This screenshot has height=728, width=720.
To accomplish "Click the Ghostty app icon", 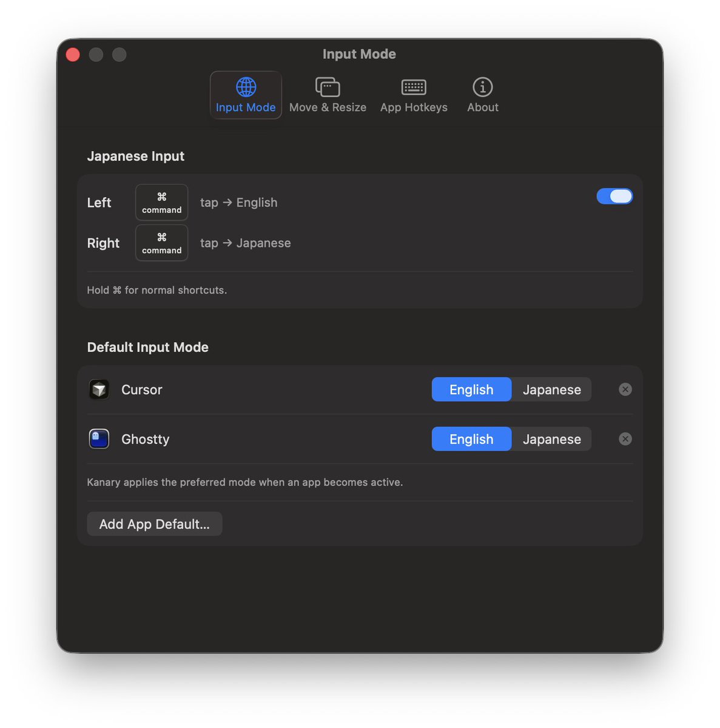I will pyautogui.click(x=99, y=439).
